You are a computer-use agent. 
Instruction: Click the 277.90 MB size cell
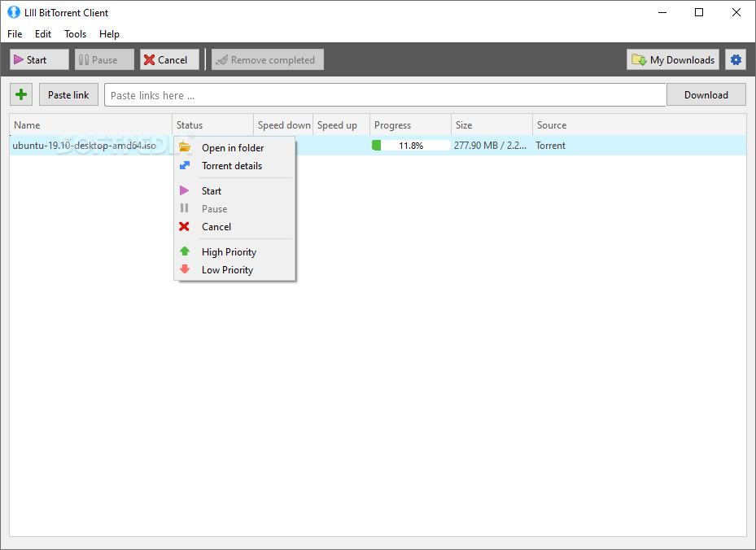491,145
